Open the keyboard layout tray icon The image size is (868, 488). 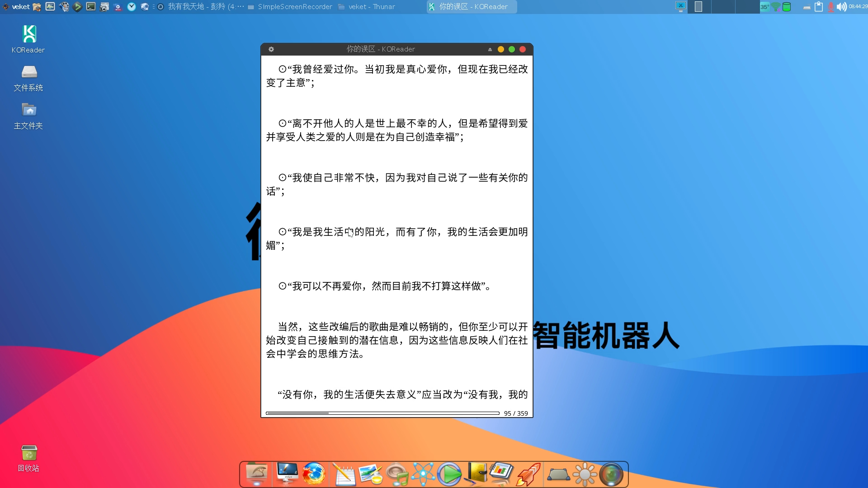coord(807,7)
